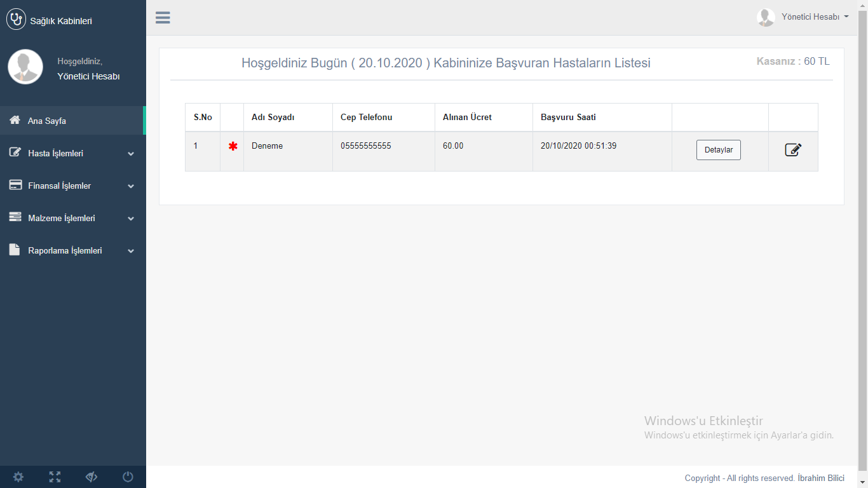Click the home icon beside Ana Sayfa
This screenshot has width=868, height=488.
coord(15,121)
